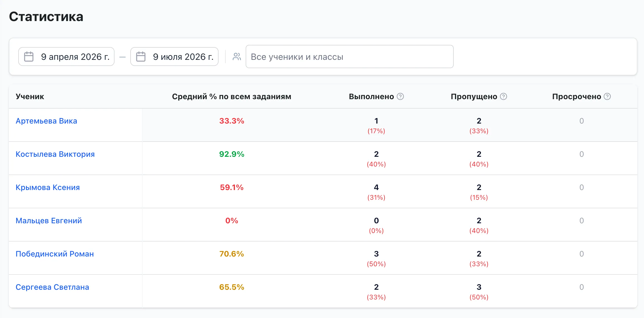The height and width of the screenshot is (318, 644).
Task: Click help icon next to Пропущено
Action: [x=503, y=96]
